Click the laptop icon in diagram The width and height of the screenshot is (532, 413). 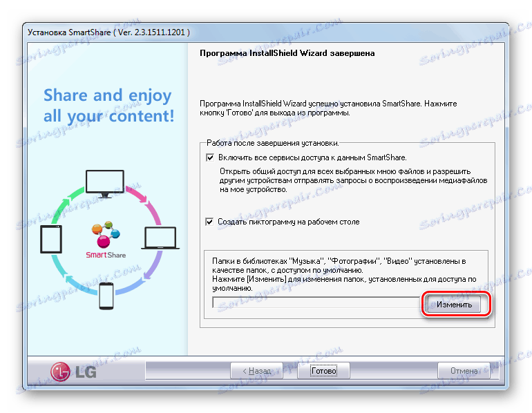tap(160, 238)
